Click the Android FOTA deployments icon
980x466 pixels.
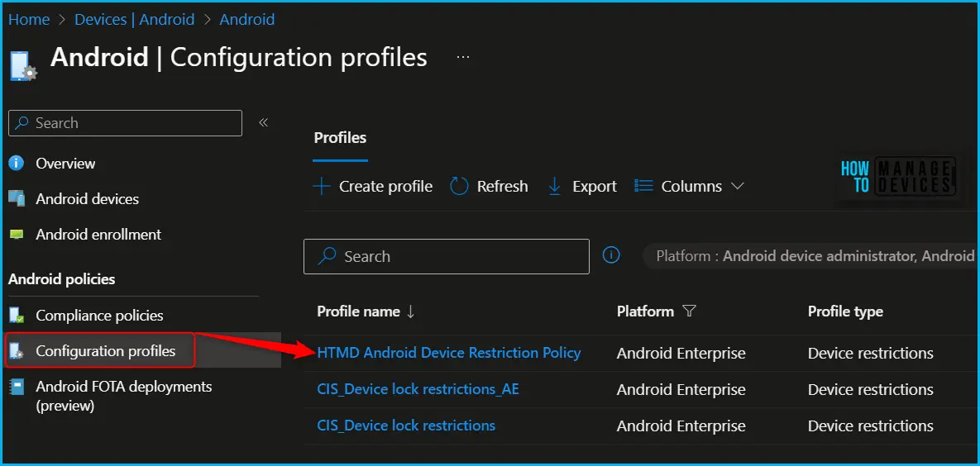(x=17, y=387)
